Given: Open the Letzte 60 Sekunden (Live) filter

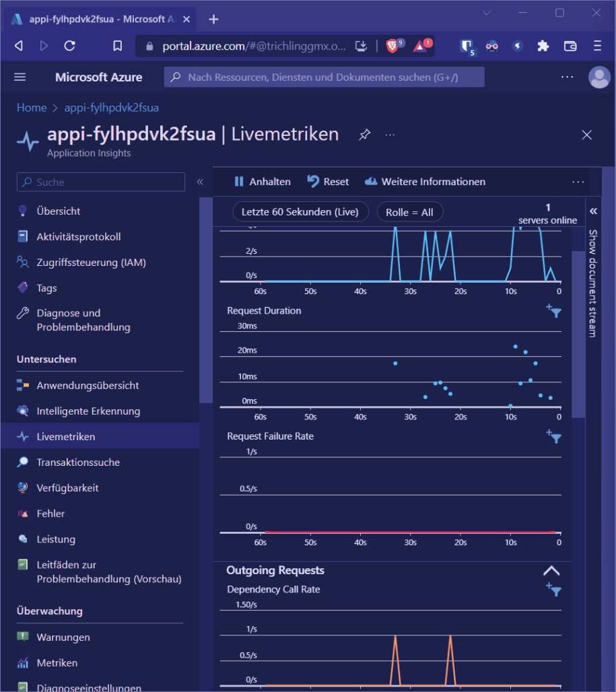Looking at the screenshot, I should (300, 212).
